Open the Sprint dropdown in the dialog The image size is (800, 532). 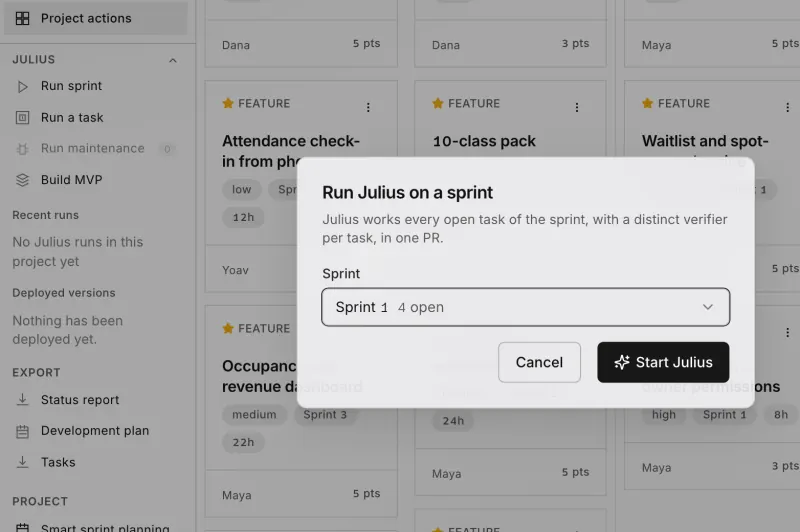[526, 307]
